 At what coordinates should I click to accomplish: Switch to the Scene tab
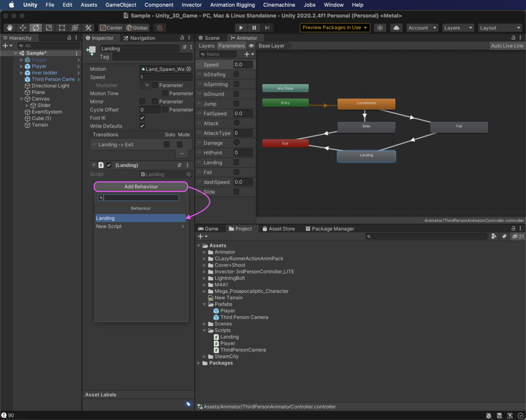[209, 38]
